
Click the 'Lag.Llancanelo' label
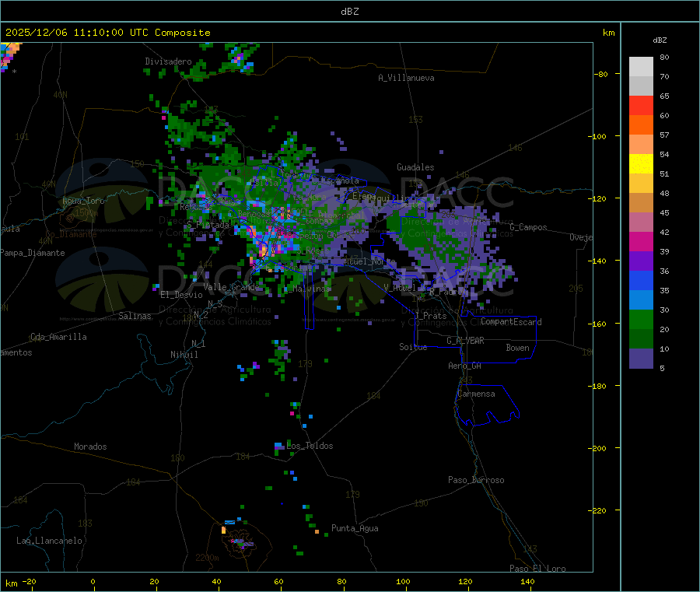coord(49,541)
